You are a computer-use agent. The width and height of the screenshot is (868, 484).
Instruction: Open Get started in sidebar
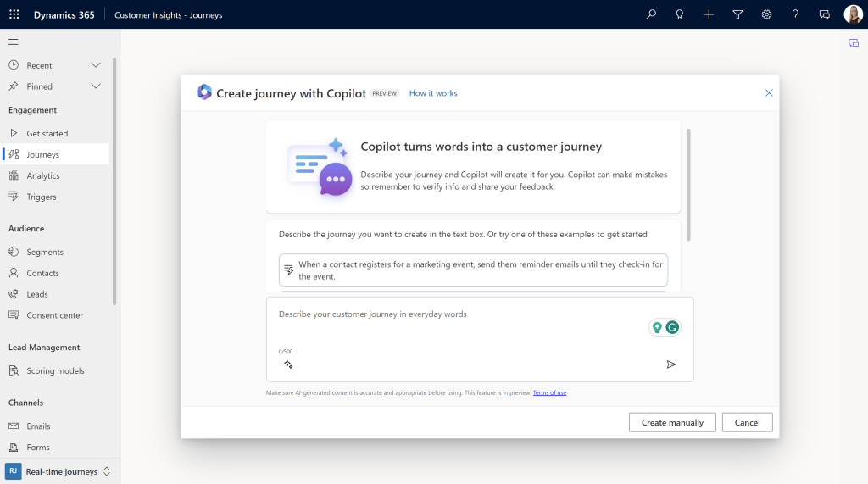coord(55,133)
